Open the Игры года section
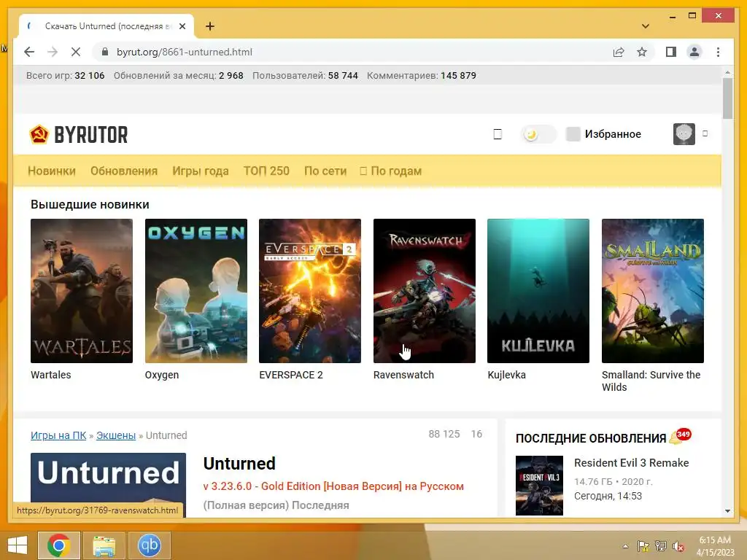The height and width of the screenshot is (560, 747). point(200,171)
